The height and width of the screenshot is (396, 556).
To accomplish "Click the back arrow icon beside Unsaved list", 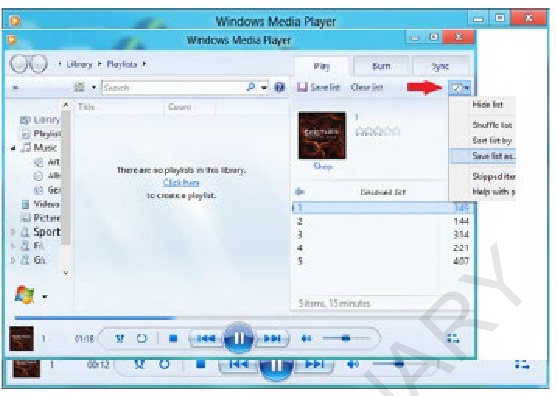I will (300, 192).
